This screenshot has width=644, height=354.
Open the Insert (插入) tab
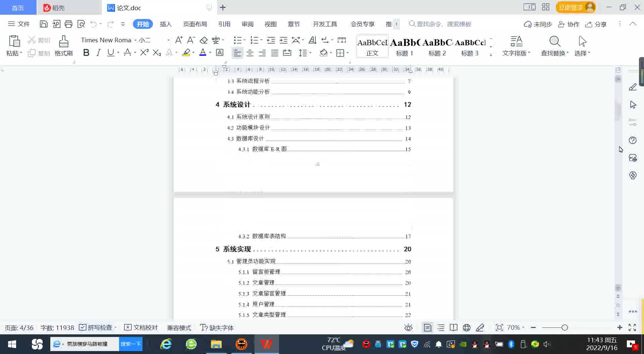166,24
